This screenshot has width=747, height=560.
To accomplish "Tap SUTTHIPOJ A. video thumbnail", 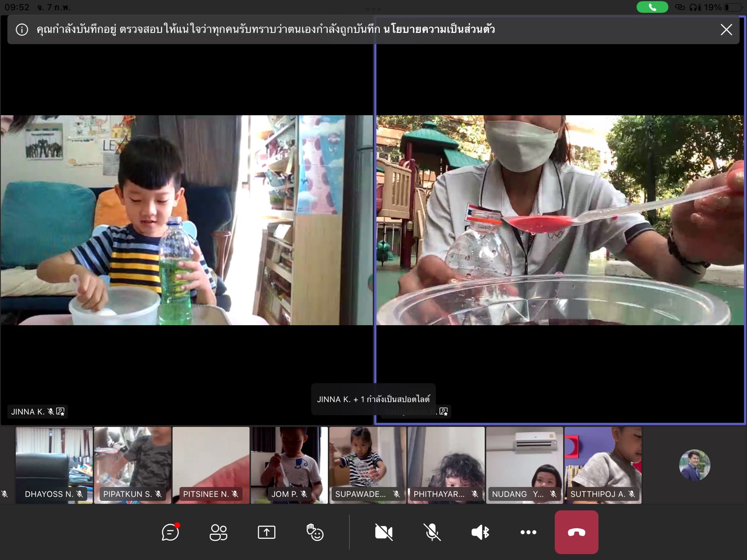I will tap(603, 465).
